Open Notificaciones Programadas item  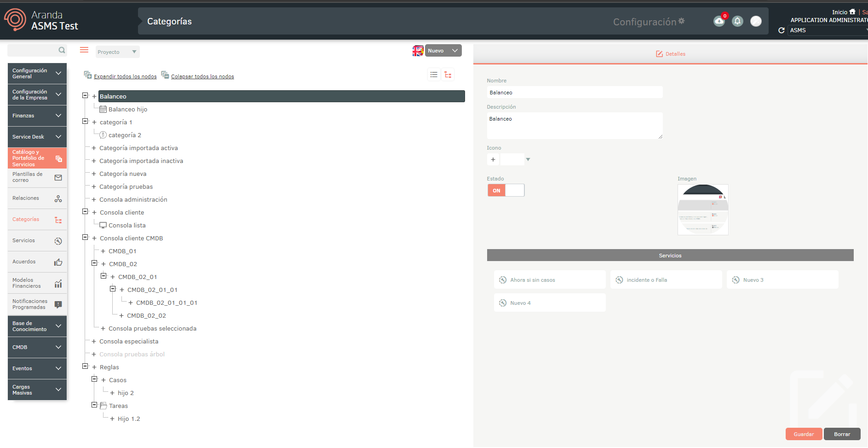[37, 304]
